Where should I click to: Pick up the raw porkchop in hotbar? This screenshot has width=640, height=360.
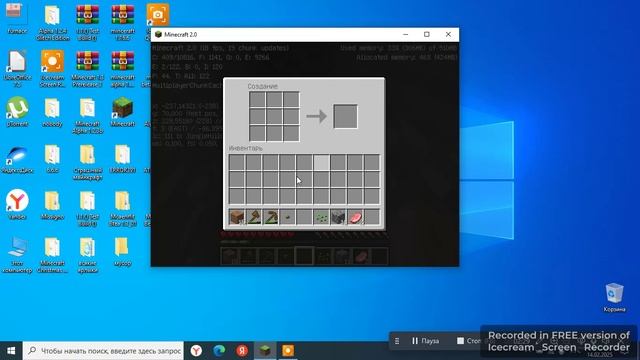pyautogui.click(x=355, y=217)
